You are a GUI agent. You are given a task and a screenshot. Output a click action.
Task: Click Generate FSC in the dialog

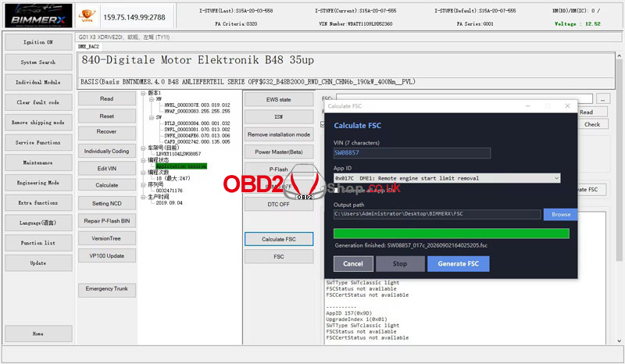(x=459, y=263)
